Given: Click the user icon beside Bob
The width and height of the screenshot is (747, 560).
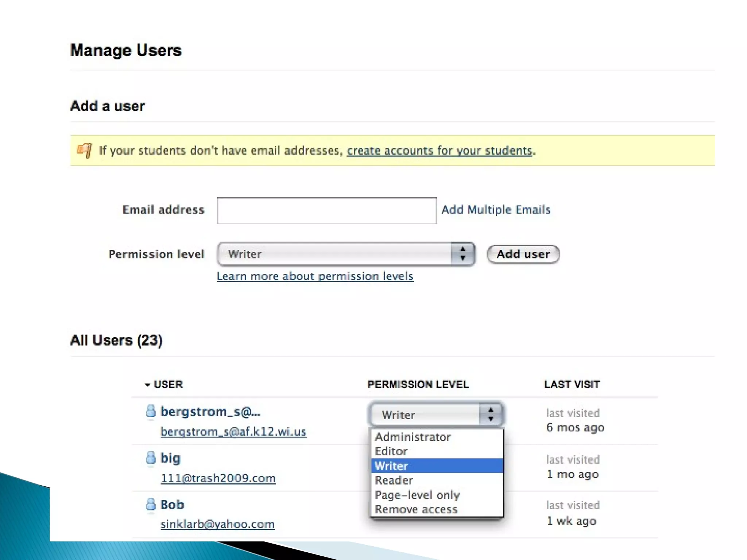Looking at the screenshot, I should point(151,505).
